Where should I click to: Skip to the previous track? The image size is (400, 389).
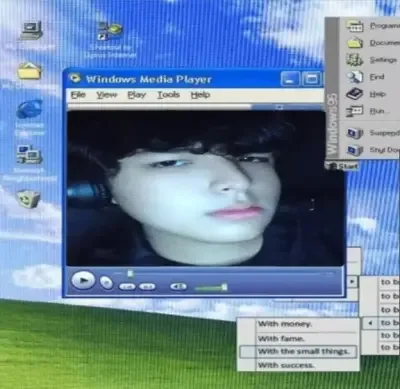coord(127,286)
